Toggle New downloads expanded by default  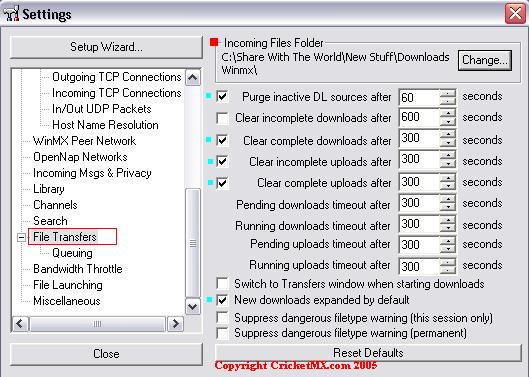222,300
